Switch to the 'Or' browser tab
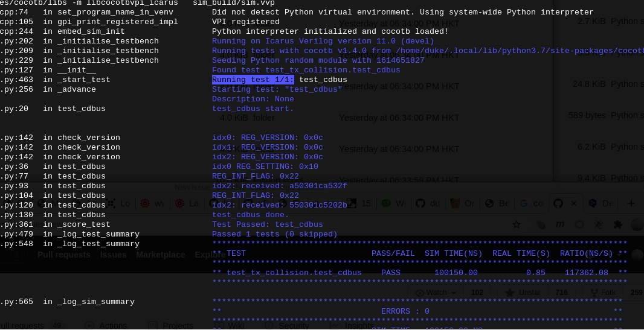Screen dimensions: 644x330 (463, 203)
